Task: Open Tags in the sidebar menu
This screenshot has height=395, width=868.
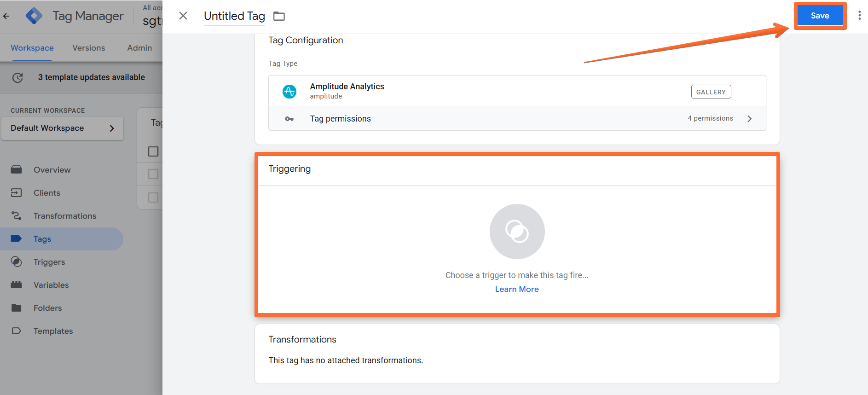Action: pyautogui.click(x=62, y=239)
